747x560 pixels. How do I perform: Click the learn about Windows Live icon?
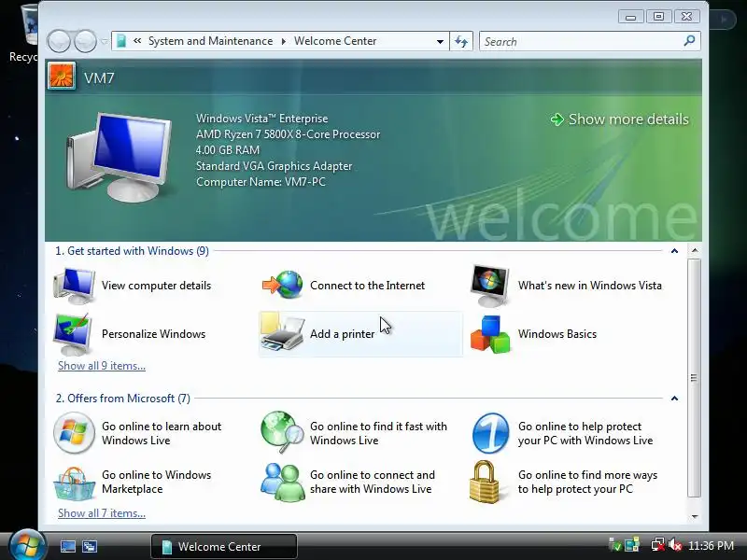[x=74, y=433]
